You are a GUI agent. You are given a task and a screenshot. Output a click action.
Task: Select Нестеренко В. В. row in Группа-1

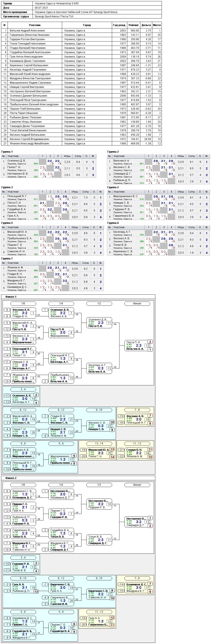48,175
